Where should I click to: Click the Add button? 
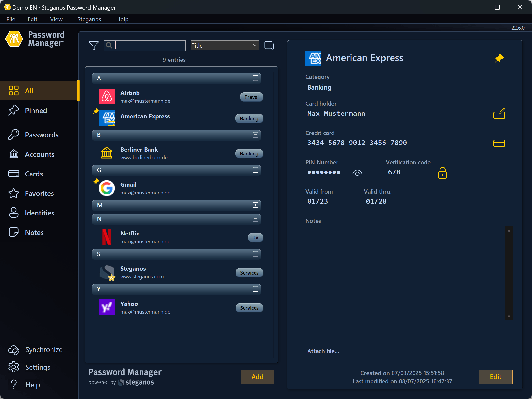tap(257, 377)
